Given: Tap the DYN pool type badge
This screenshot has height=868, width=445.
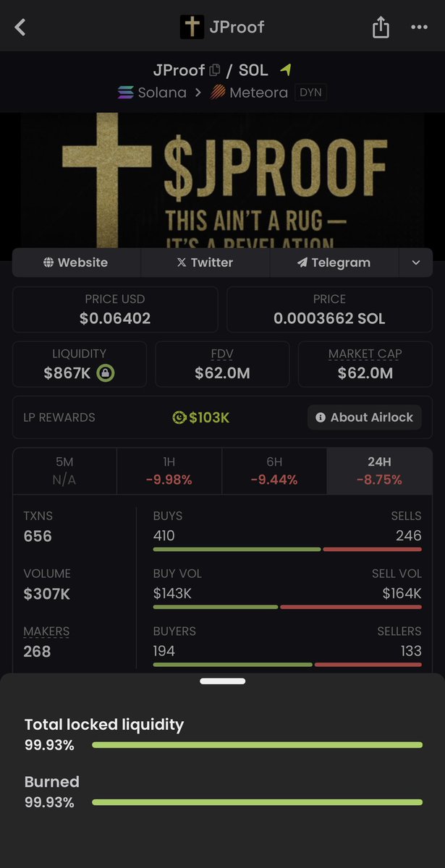Looking at the screenshot, I should (x=310, y=93).
